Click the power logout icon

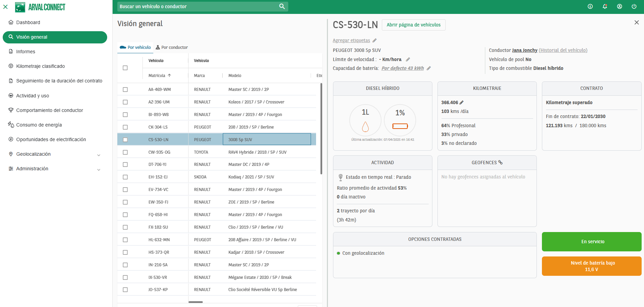coord(634,6)
